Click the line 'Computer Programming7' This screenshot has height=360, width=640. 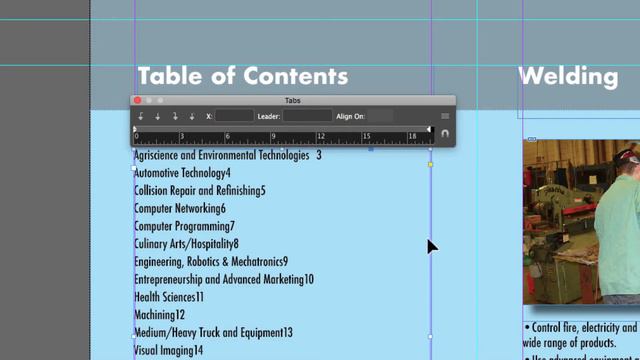[x=184, y=226]
